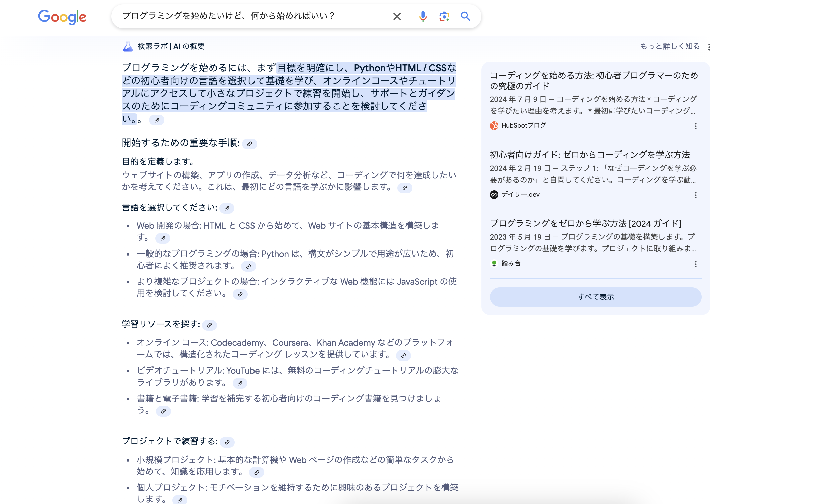Click もっと詳しく知る link
814x504 pixels.
(x=670, y=46)
